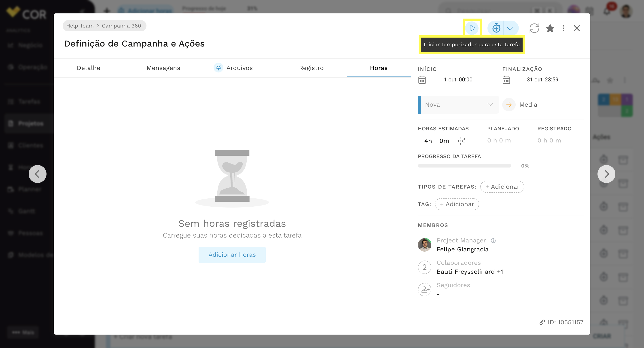Screen dimensions: 644x348
Task: Click Mais button in background sidebar
Action: pyautogui.click(x=23, y=332)
